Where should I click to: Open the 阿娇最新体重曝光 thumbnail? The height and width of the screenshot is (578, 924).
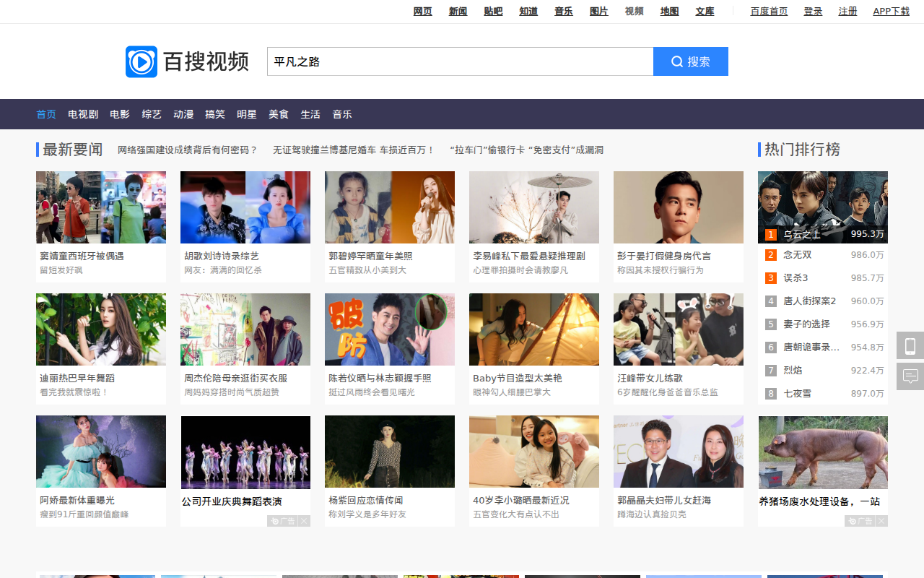click(101, 452)
